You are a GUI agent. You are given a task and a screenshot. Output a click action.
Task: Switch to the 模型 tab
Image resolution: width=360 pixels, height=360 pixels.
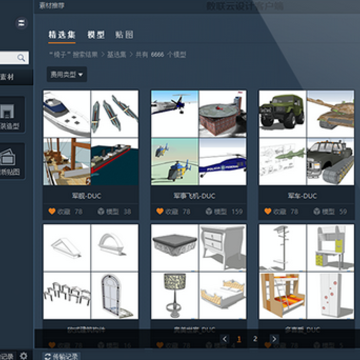tap(96, 35)
